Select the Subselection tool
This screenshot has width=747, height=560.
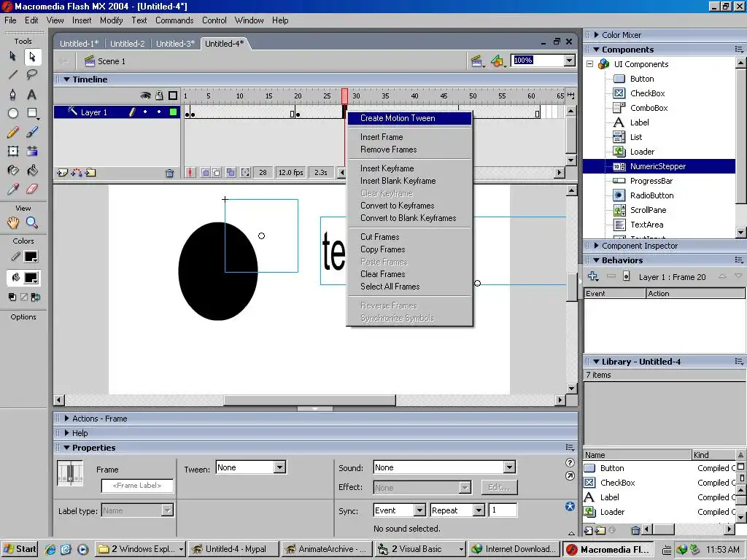click(x=32, y=57)
